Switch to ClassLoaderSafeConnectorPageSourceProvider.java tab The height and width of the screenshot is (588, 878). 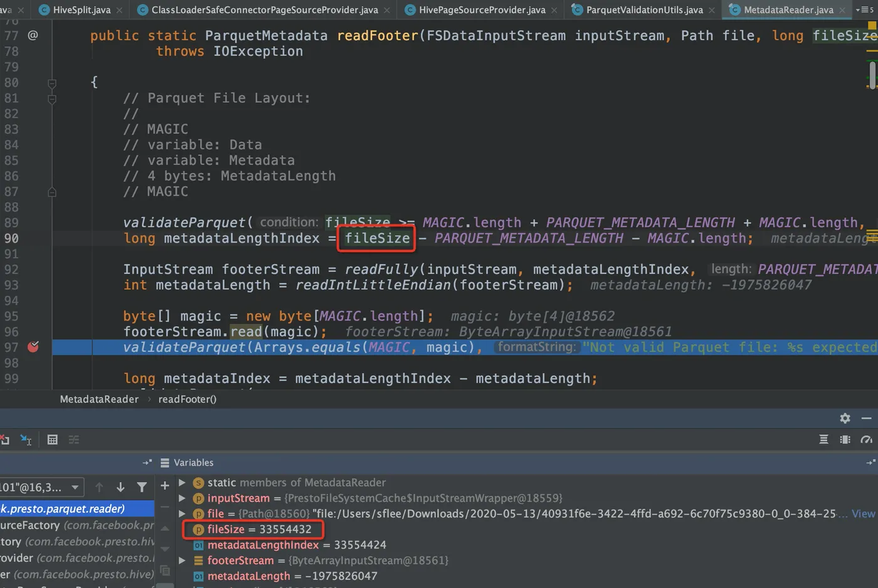(x=265, y=9)
